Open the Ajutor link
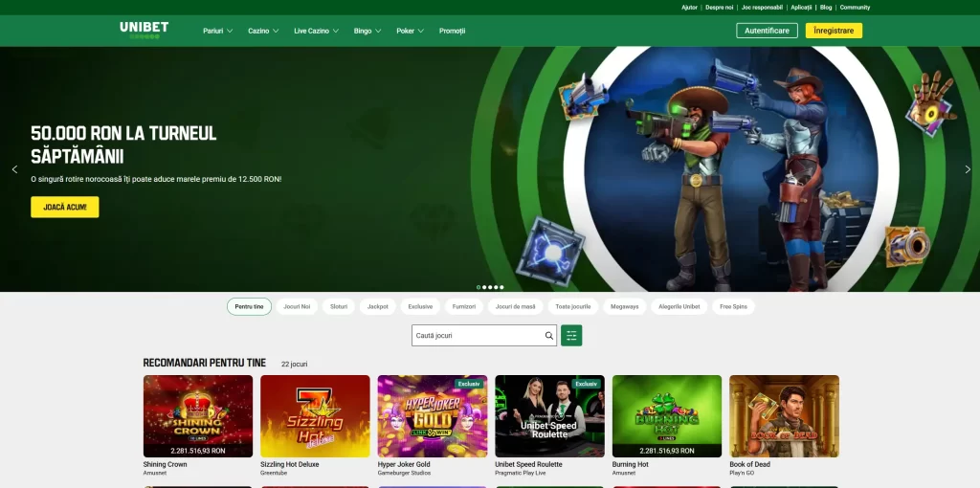980x488 pixels. pos(689,8)
